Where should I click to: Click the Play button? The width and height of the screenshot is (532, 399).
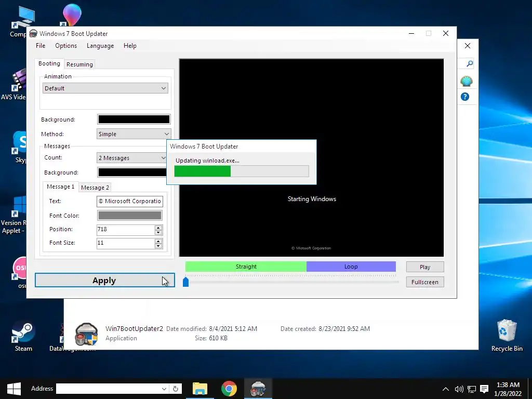point(425,267)
